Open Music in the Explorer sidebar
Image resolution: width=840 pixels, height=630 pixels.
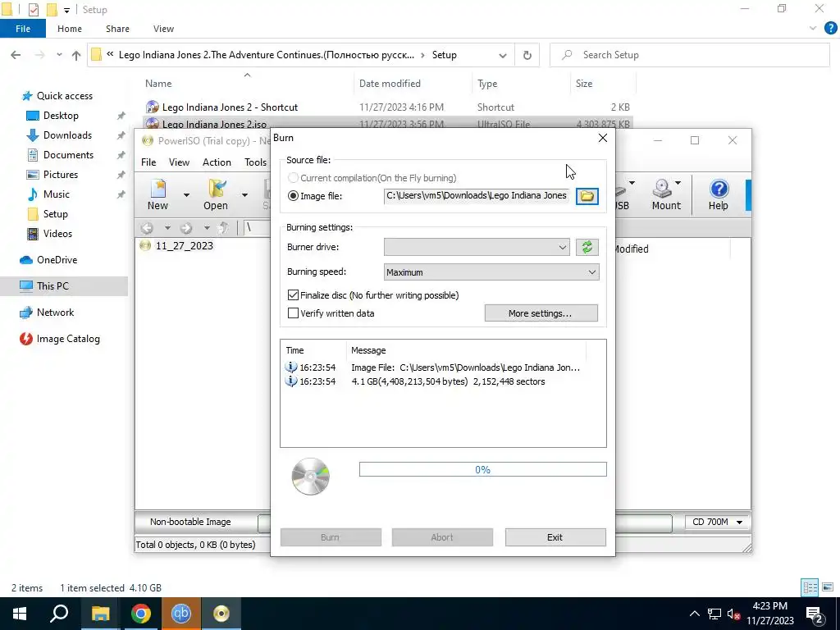click(x=48, y=194)
